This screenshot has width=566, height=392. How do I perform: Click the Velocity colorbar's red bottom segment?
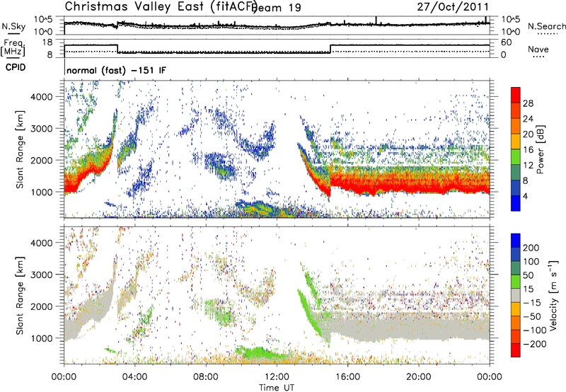tap(516, 350)
